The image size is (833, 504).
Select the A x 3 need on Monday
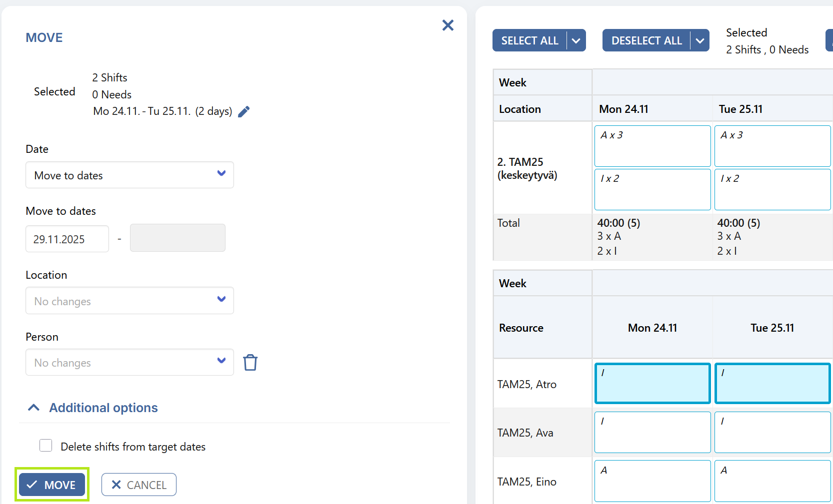tap(652, 146)
